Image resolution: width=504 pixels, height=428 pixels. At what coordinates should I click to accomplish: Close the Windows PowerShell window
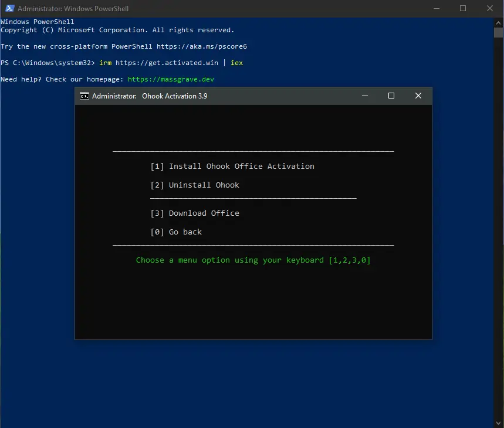[490, 9]
